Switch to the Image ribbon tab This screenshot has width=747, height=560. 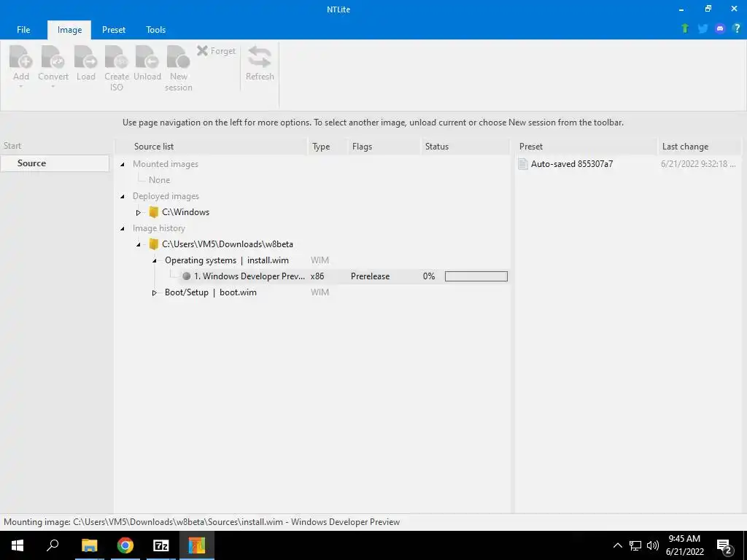pos(69,29)
